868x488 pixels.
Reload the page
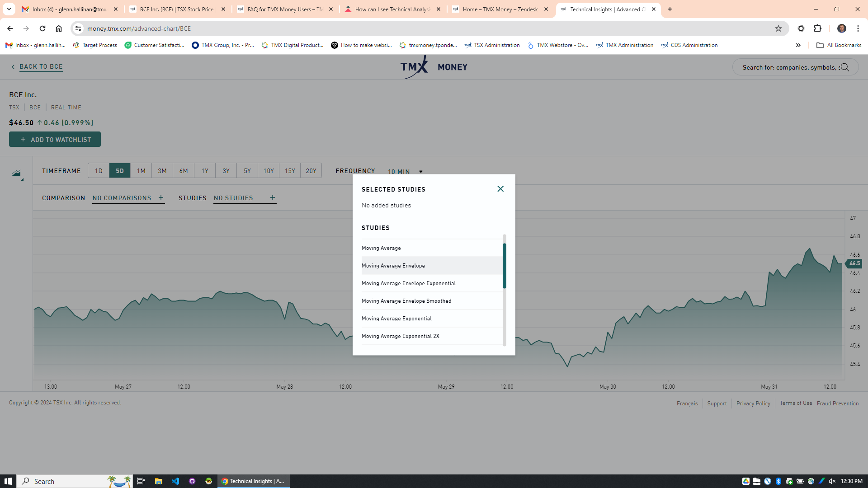pos(42,28)
